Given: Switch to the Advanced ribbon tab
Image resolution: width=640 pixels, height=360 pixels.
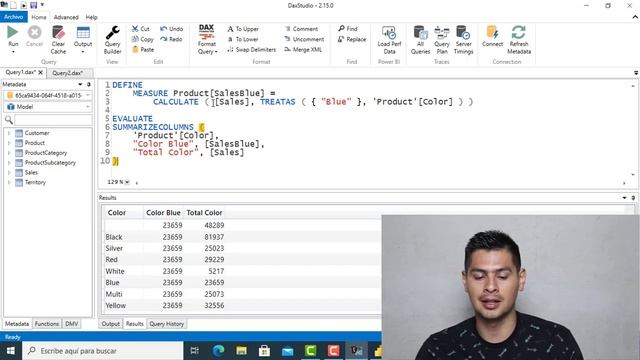Looking at the screenshot, I should (x=66, y=17).
